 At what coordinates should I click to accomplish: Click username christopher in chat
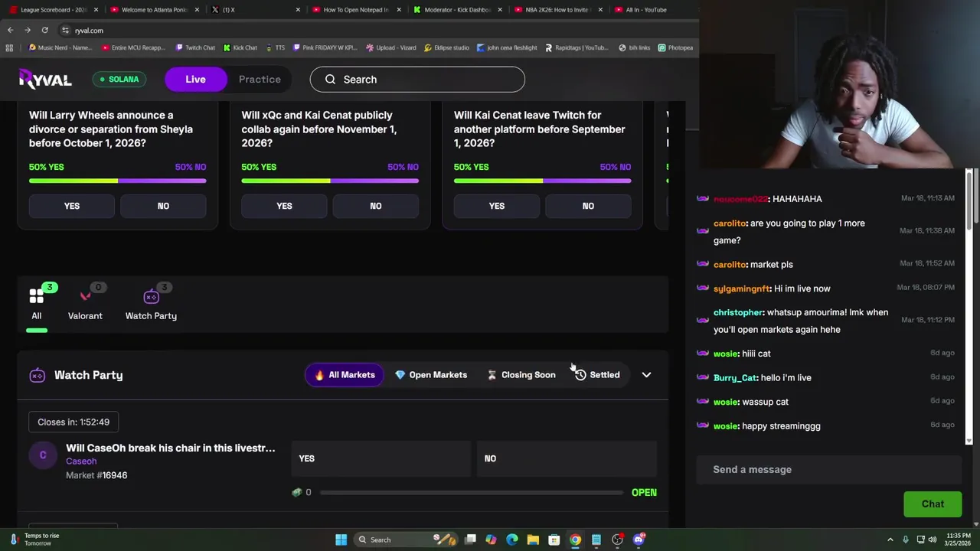point(739,312)
